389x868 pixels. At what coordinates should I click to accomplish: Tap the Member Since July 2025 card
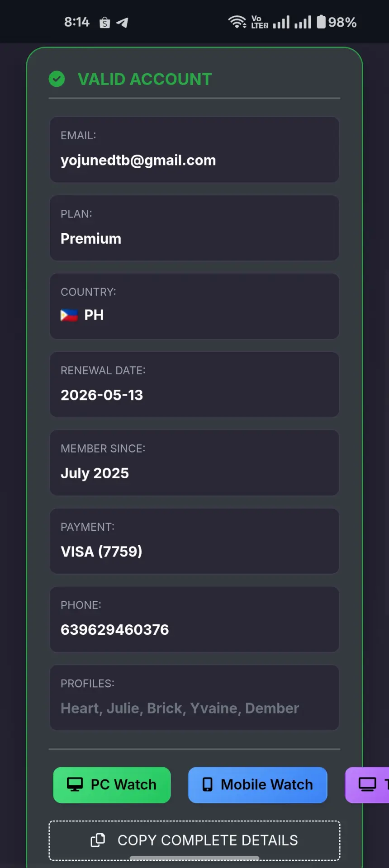point(194,463)
